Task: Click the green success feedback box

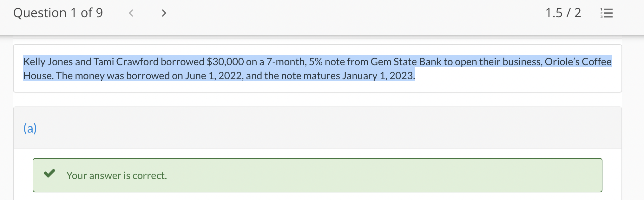Action: pyautogui.click(x=317, y=175)
